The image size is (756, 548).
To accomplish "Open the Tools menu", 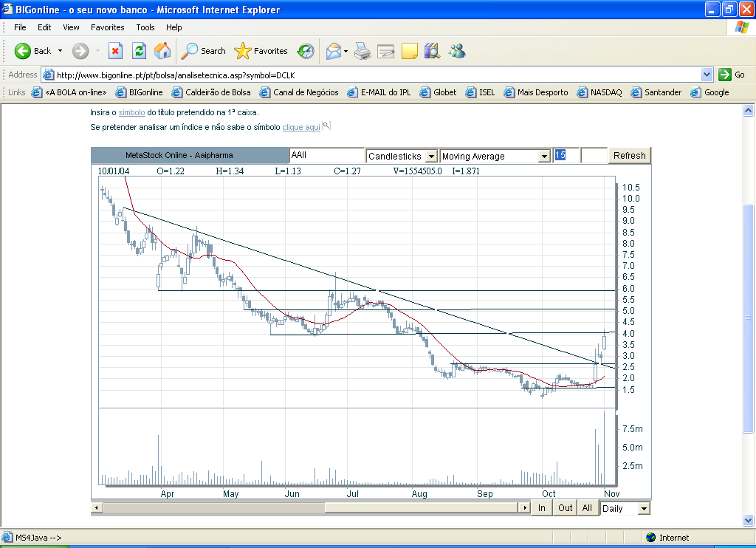I will [x=145, y=27].
